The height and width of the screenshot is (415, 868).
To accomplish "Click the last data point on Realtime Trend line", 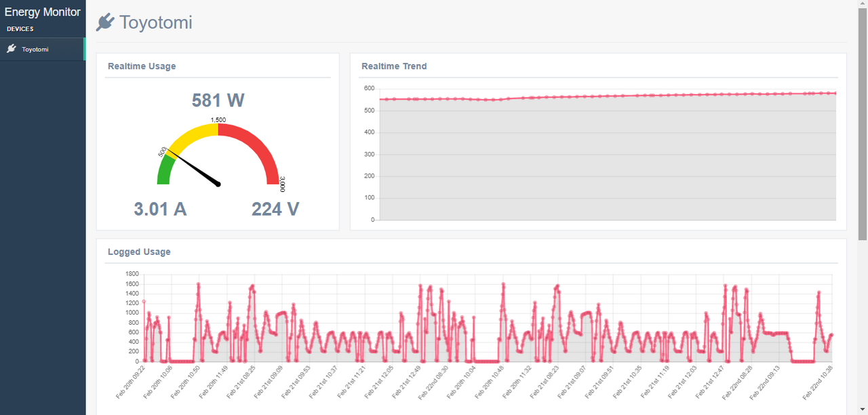I will click(x=835, y=93).
